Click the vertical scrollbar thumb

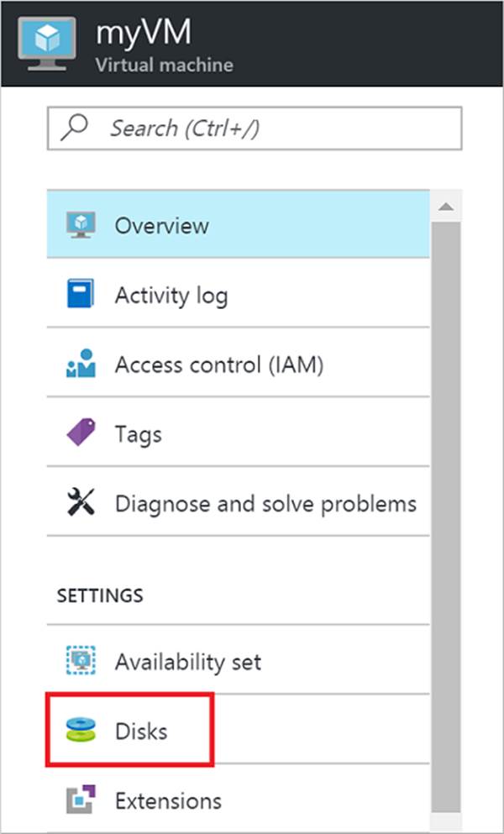click(x=446, y=504)
